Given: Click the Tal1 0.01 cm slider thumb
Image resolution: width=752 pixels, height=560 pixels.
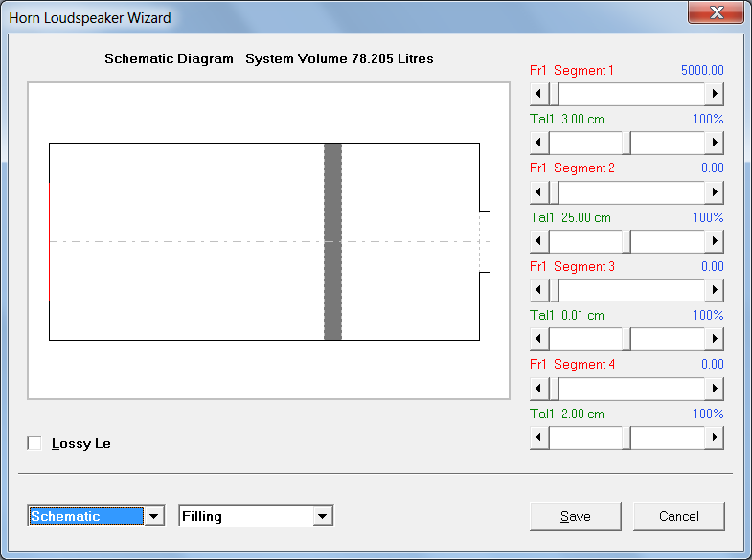Looking at the screenshot, I should pyautogui.click(x=627, y=339).
